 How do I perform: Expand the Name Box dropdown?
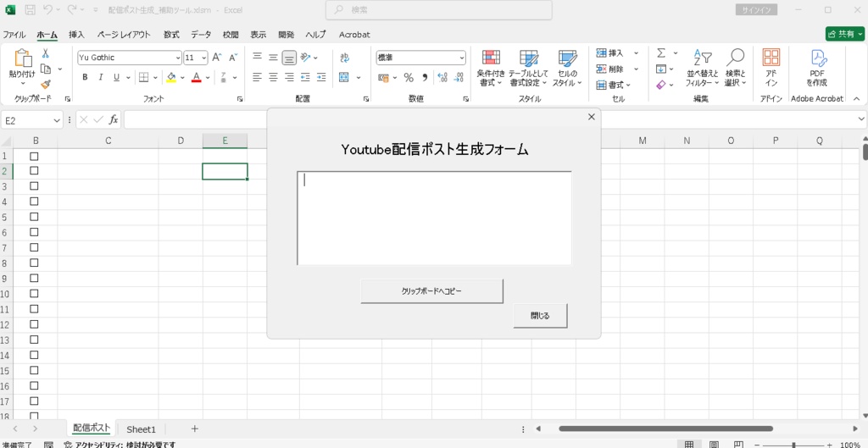click(x=57, y=120)
